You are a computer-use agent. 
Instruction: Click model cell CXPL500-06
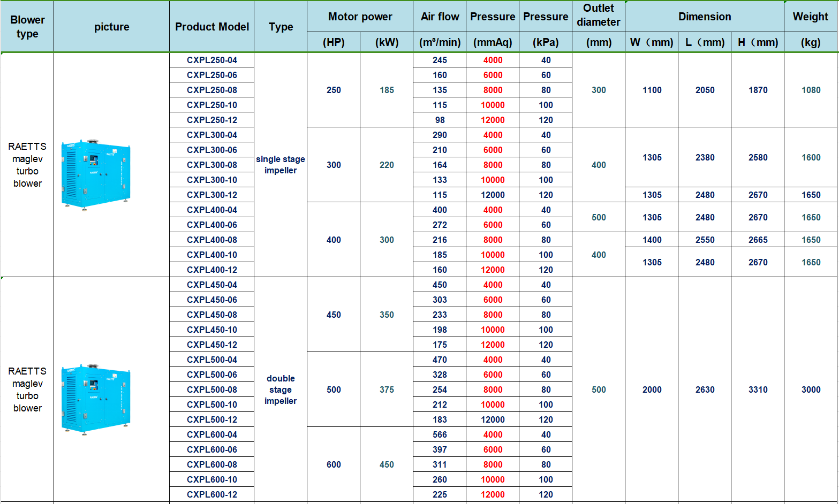(212, 375)
